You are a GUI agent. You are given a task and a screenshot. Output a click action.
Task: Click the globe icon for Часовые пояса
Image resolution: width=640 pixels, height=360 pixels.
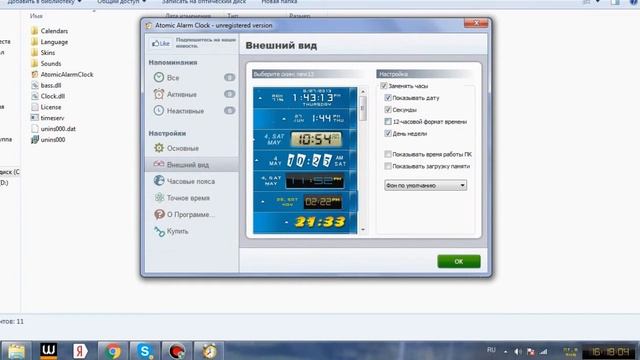point(159,180)
